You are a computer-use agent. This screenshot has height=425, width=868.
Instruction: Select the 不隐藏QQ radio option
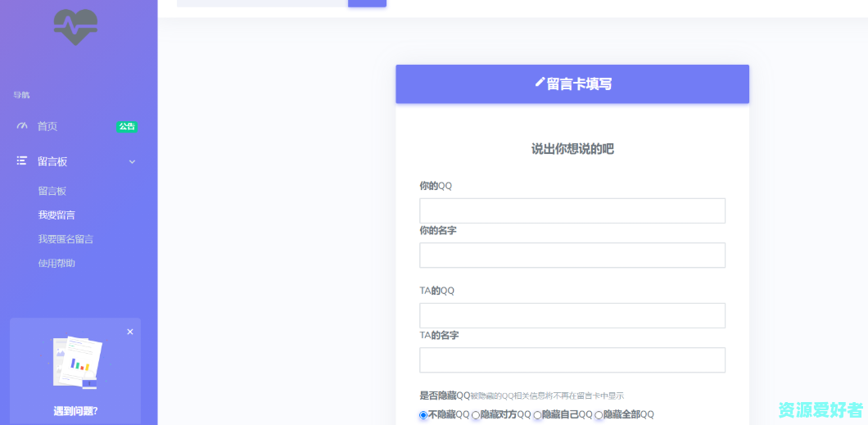pyautogui.click(x=423, y=415)
